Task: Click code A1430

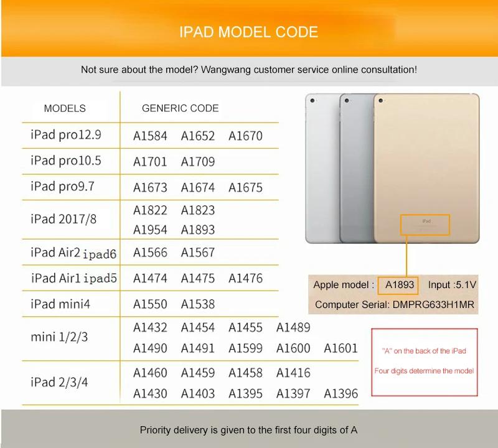Action: (150, 394)
